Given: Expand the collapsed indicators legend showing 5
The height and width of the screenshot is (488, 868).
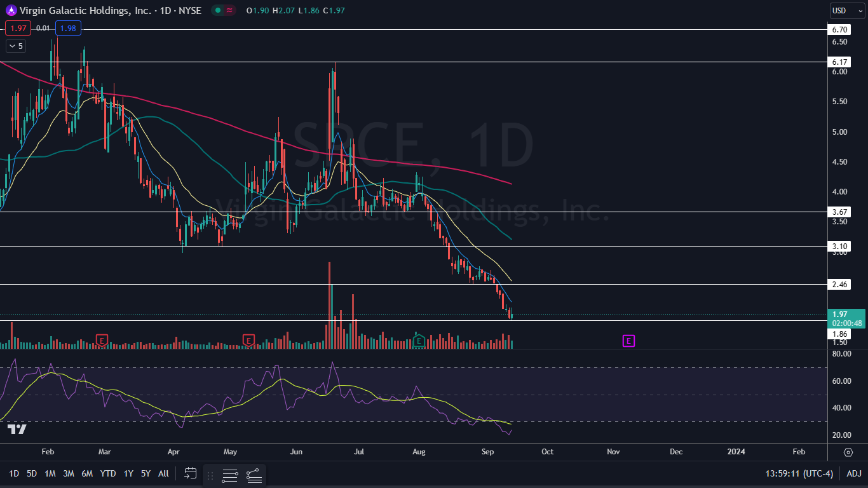Looking at the screenshot, I should click(15, 46).
